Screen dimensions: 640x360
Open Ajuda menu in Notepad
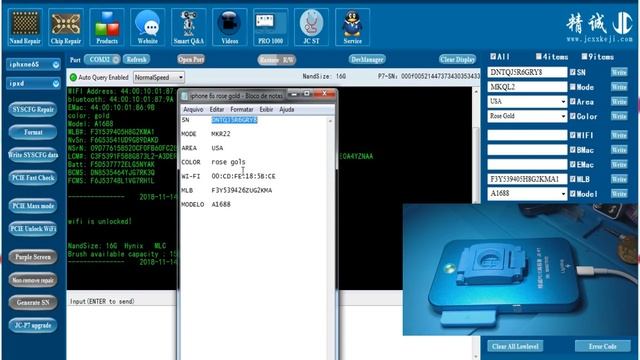(x=287, y=109)
